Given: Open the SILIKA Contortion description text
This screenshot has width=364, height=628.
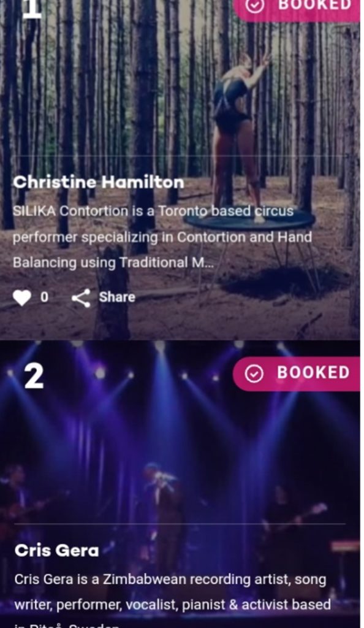Looking at the screenshot, I should click(162, 237).
